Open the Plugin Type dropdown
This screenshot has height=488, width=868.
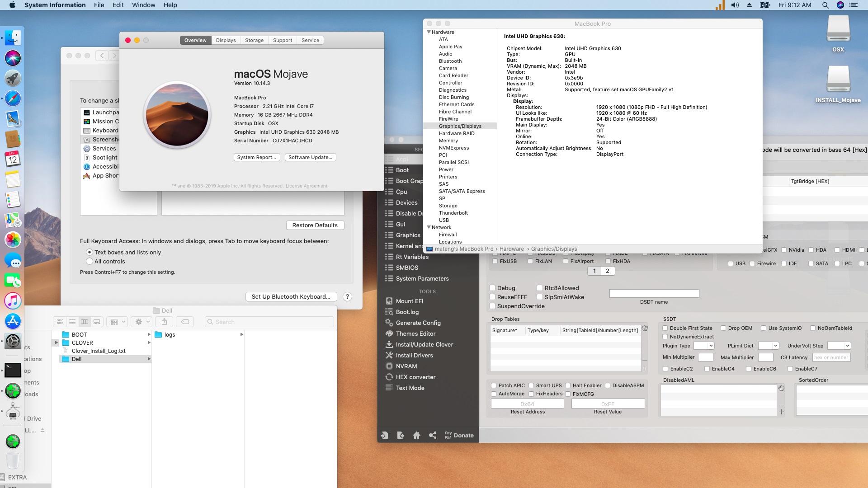(x=704, y=346)
